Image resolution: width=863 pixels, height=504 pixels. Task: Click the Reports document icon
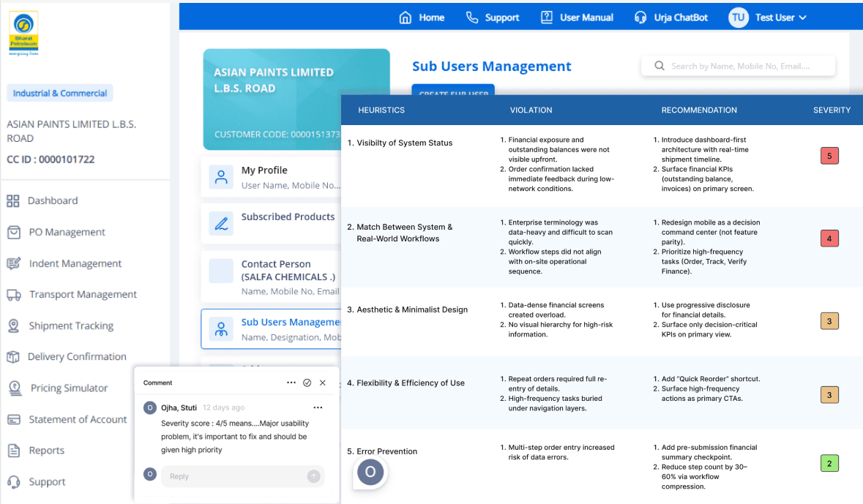coord(14,451)
